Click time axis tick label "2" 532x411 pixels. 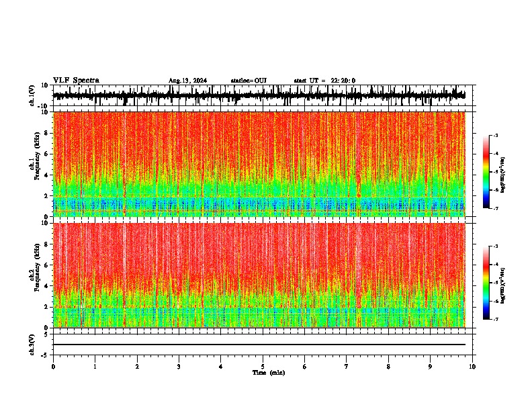137,367
